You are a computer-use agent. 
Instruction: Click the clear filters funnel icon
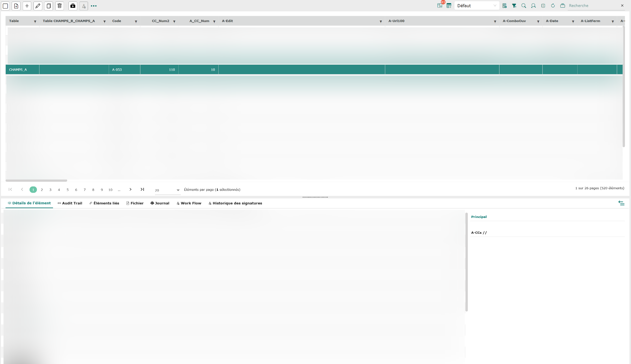(x=514, y=6)
